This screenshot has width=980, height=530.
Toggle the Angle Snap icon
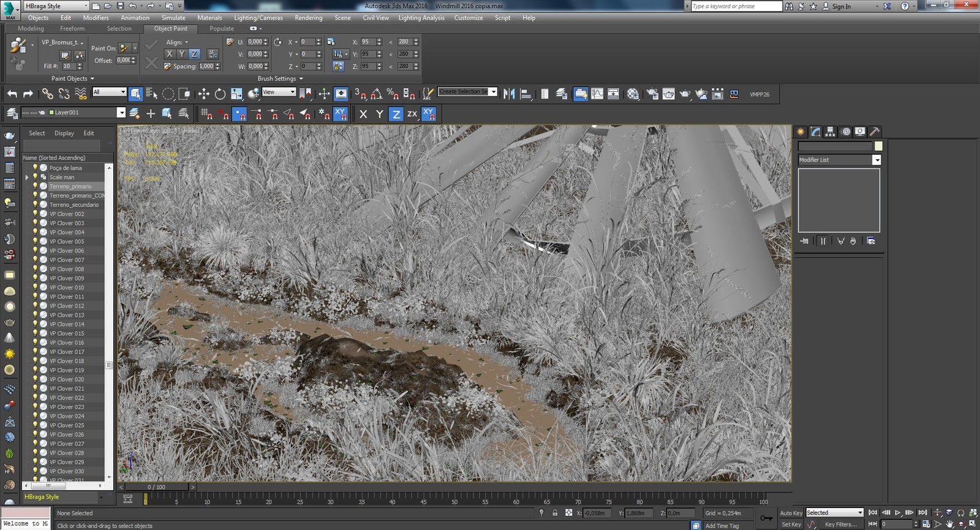coord(376,94)
